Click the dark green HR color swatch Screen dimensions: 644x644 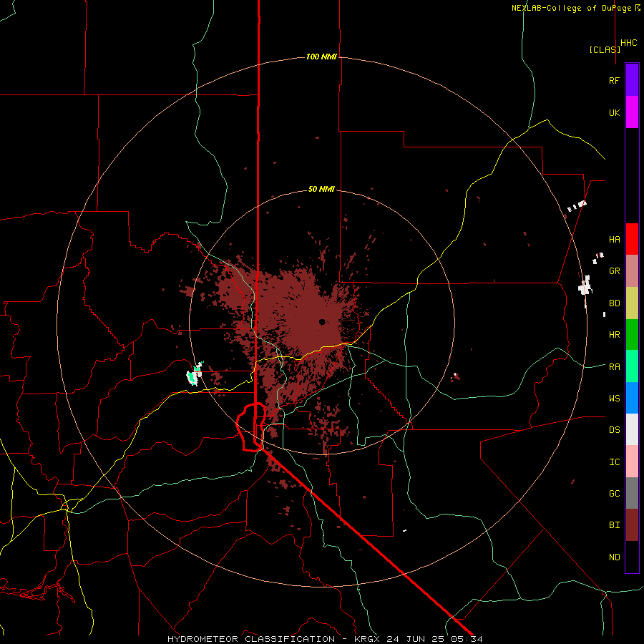point(632,335)
